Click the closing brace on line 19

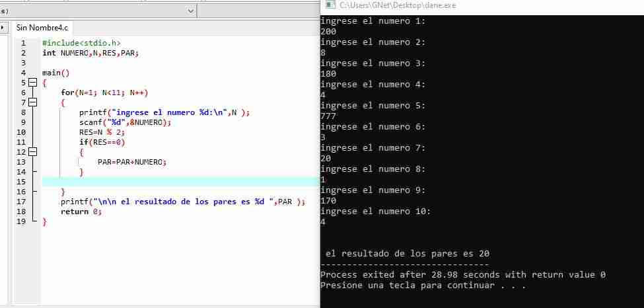point(45,221)
